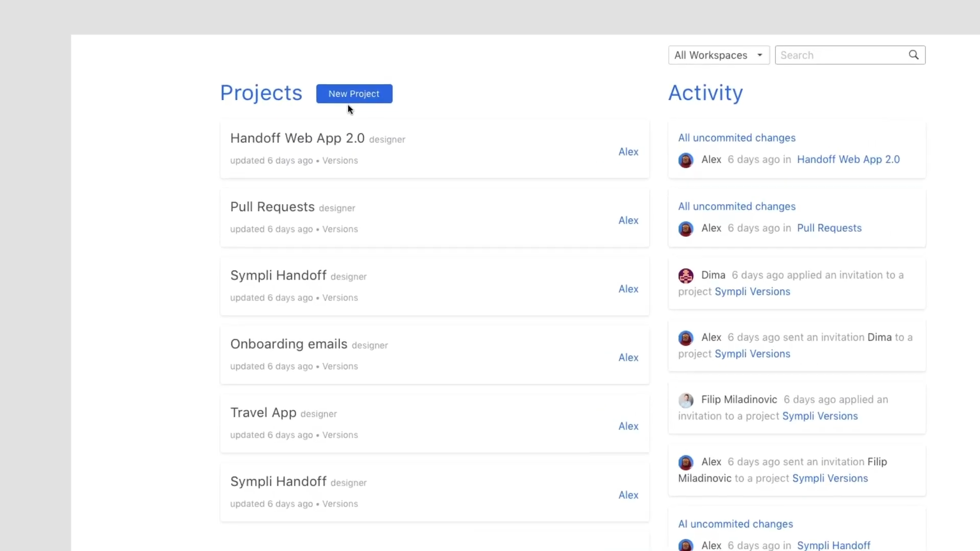Click Filip Miladinovic's avatar in Activity

click(685, 400)
